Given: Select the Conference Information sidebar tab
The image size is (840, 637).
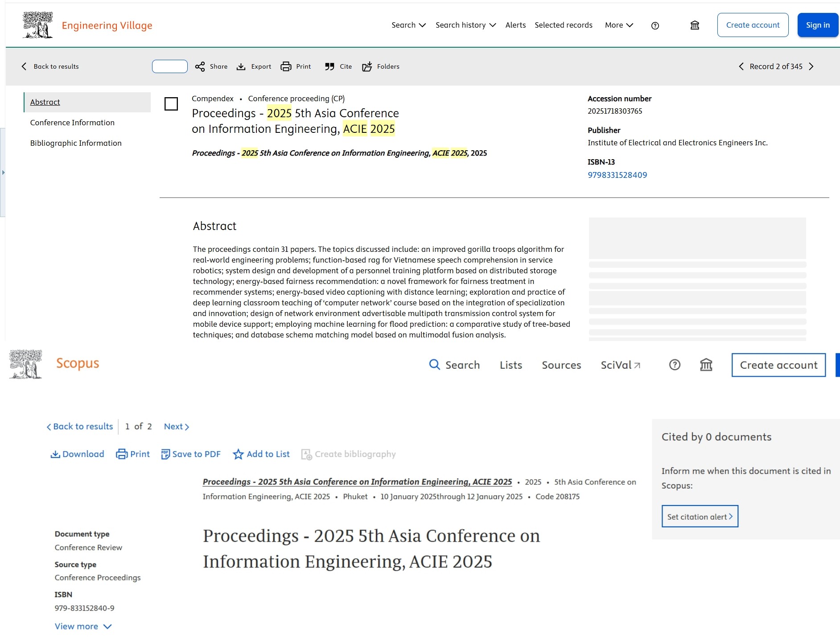Looking at the screenshot, I should [72, 123].
